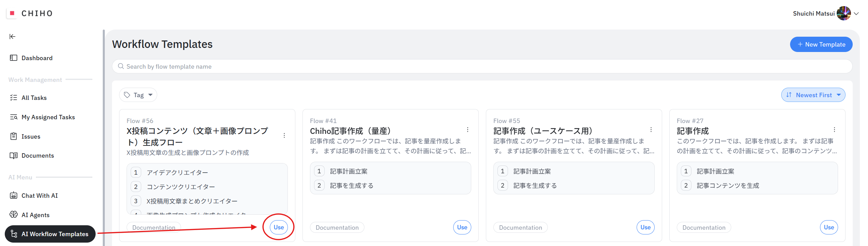Expand the Shuichi Matsui account menu
Image resolution: width=868 pixels, height=246 pixels.
coord(856,14)
